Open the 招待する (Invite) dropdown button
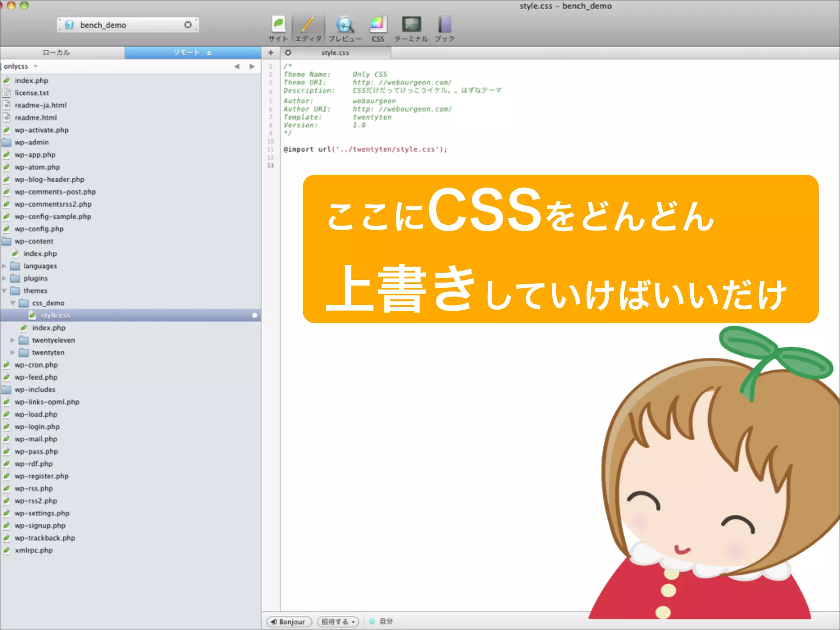The image size is (840, 630). coord(338,622)
